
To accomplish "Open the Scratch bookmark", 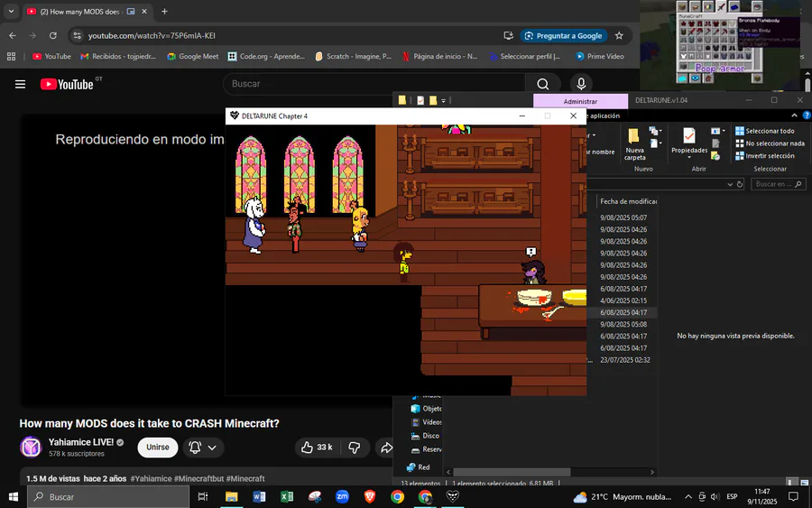I will pyautogui.click(x=353, y=57).
